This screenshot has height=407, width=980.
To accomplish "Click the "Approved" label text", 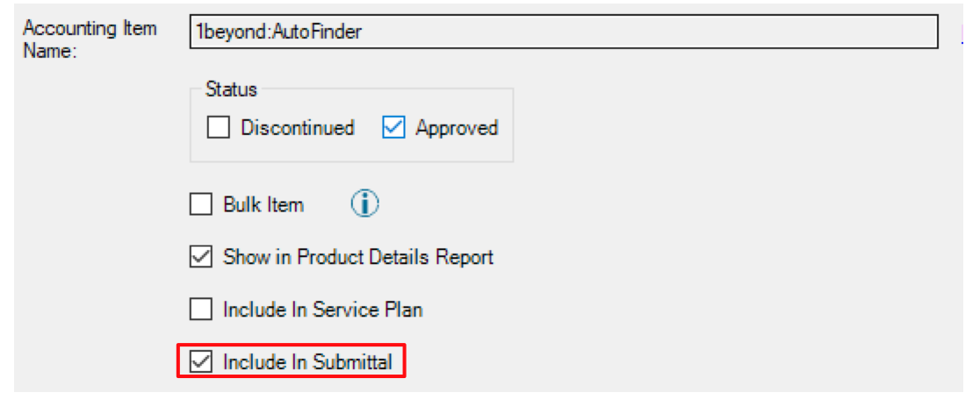I will coord(457,128).
